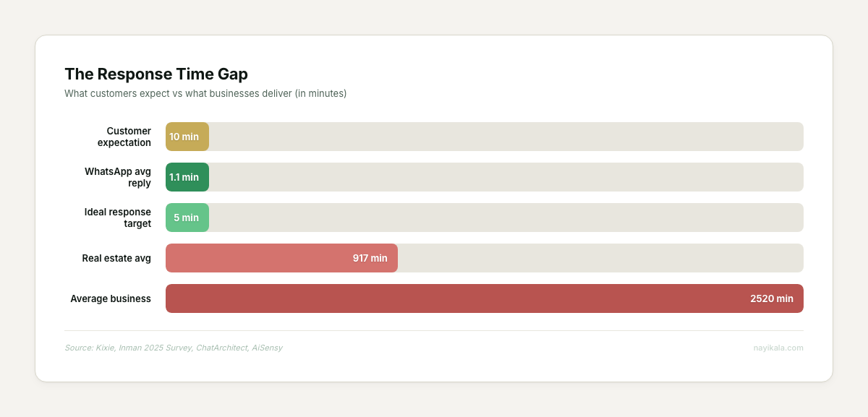Click "ChatArchitect" in the source line
868x417 pixels.
pos(221,348)
